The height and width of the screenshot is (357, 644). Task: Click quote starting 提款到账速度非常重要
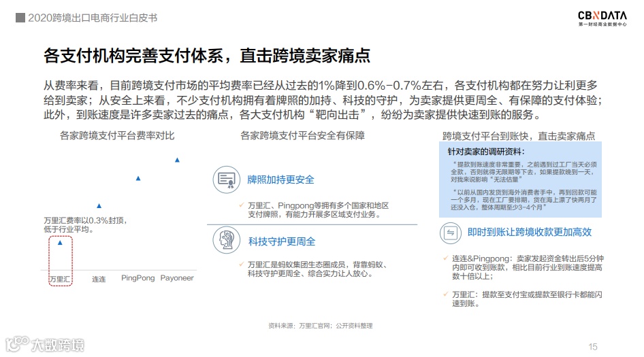(524, 172)
